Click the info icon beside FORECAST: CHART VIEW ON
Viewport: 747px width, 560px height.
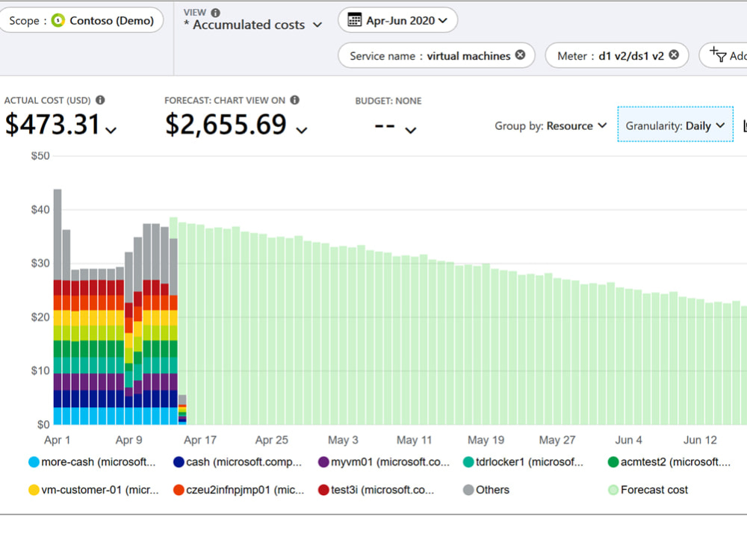click(293, 100)
